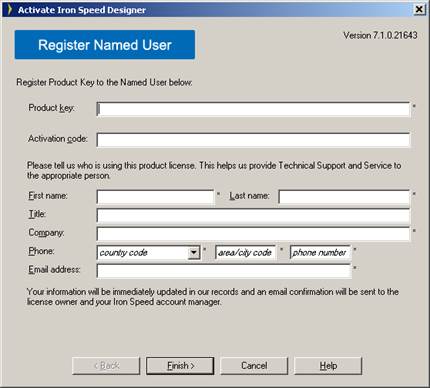Click the Email address input field
The image size is (430, 388).
(x=224, y=271)
